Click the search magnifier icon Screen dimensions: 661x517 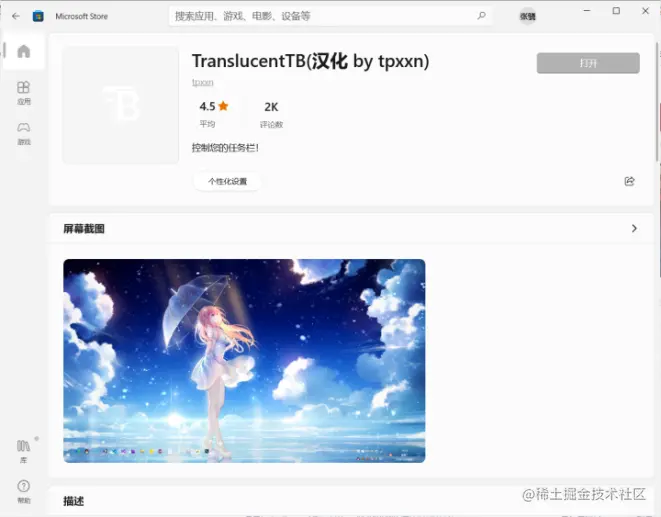[481, 16]
